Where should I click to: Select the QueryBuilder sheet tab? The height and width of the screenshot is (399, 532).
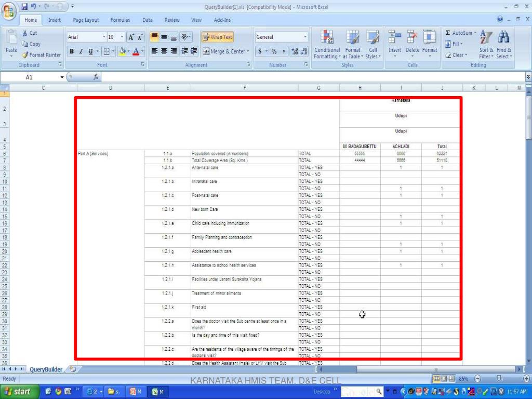46,369
